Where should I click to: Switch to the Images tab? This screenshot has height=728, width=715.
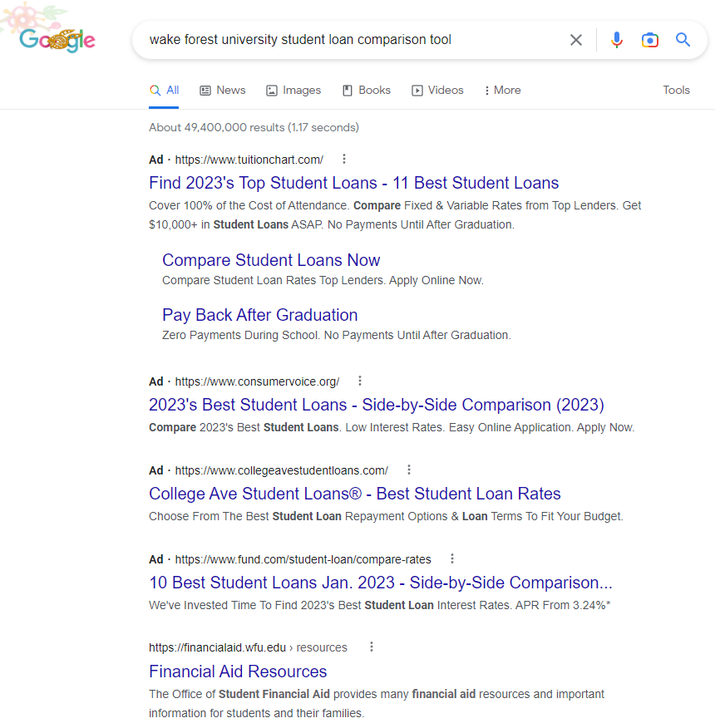click(x=293, y=90)
